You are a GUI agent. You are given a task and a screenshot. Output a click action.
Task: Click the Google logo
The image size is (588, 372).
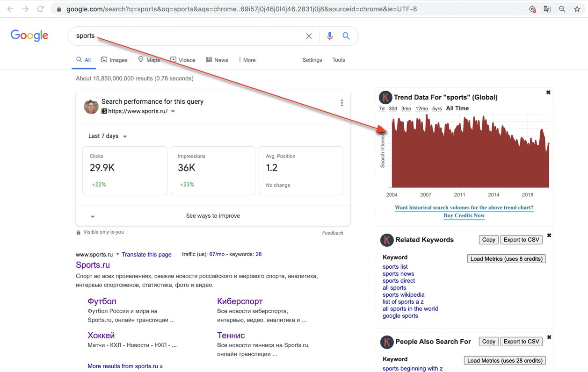pyautogui.click(x=29, y=36)
